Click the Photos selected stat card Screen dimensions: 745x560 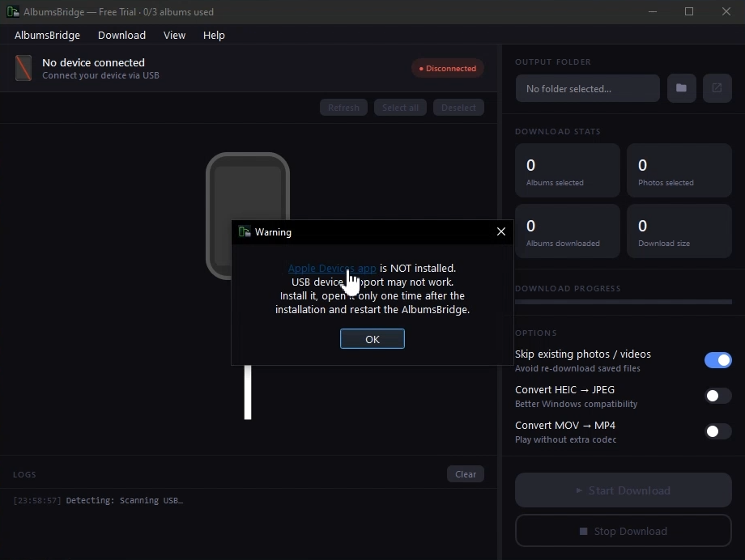pos(679,171)
